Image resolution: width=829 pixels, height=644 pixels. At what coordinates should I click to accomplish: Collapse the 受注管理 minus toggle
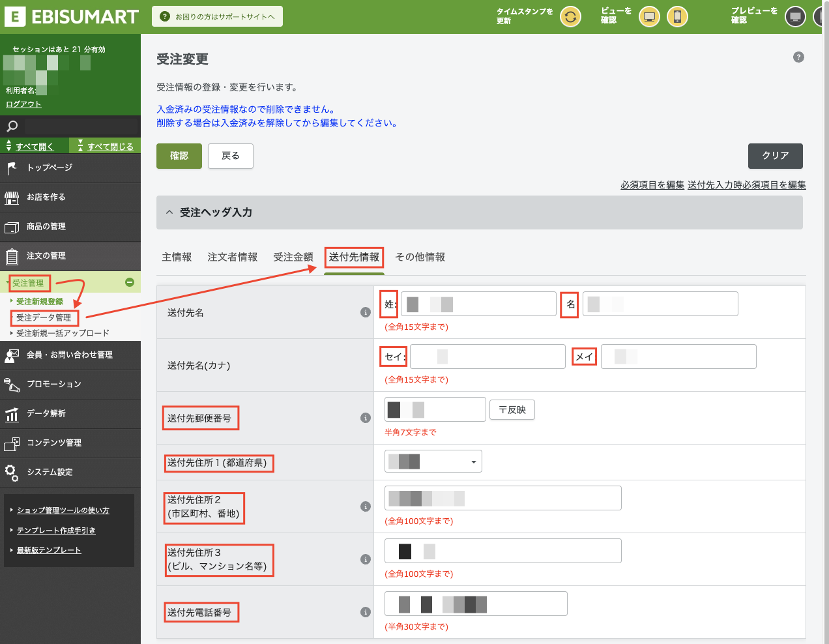click(130, 282)
